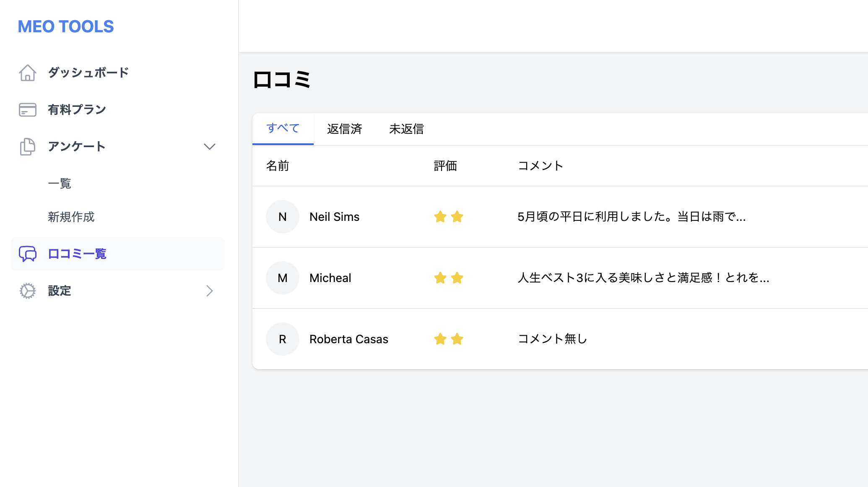The height and width of the screenshot is (487, 868).
Task: Click the survey documents icon
Action: pyautogui.click(x=28, y=147)
